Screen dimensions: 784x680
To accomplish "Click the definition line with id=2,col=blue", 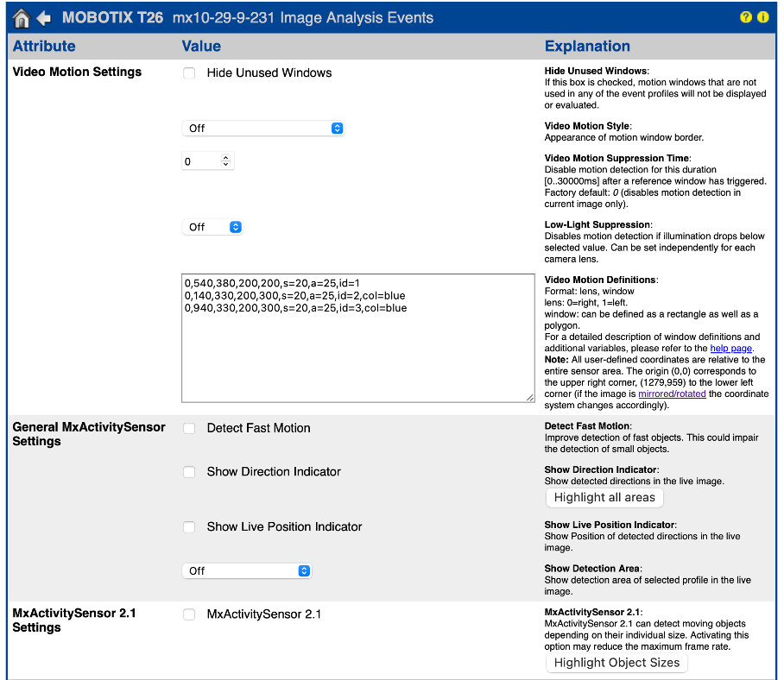I will [294, 296].
